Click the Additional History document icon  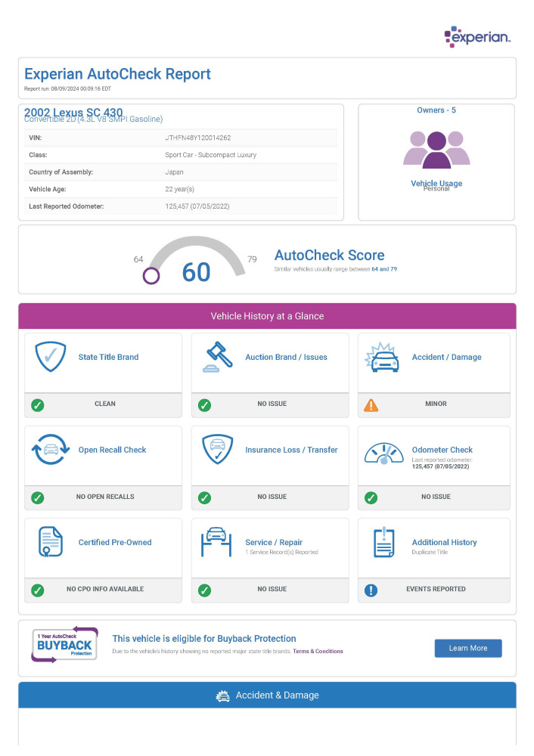point(383,543)
